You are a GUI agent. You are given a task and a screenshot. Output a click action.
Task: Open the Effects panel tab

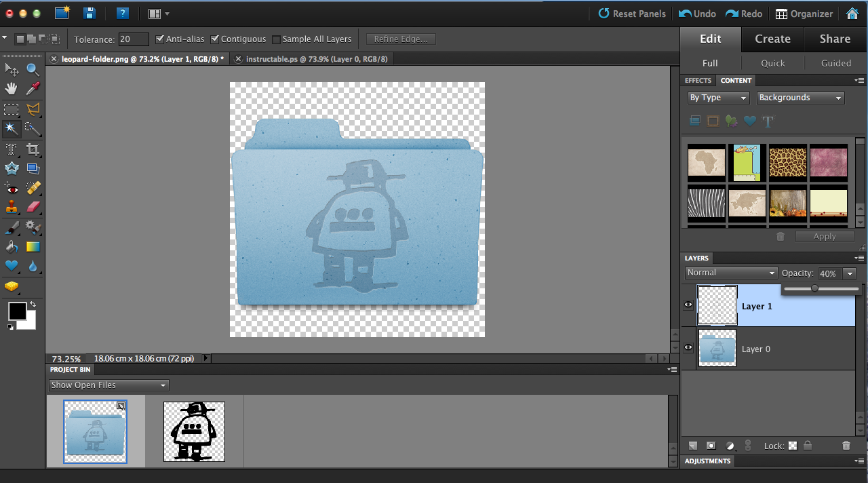coord(698,81)
